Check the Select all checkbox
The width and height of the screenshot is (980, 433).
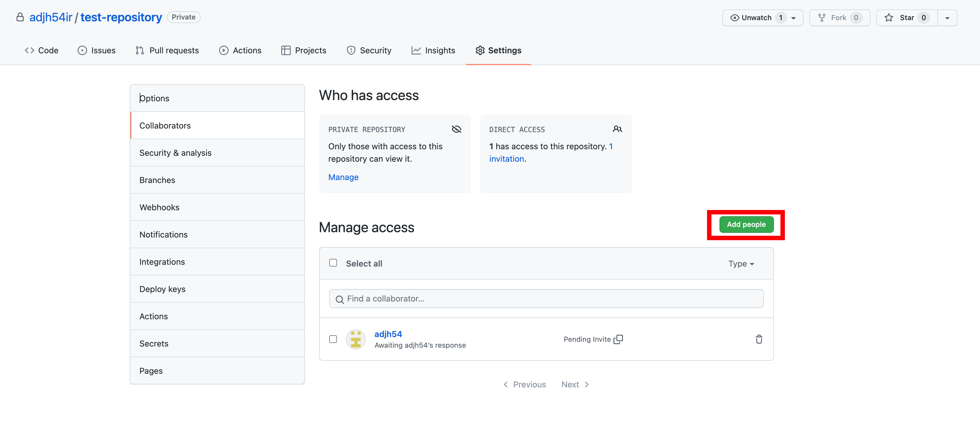333,263
